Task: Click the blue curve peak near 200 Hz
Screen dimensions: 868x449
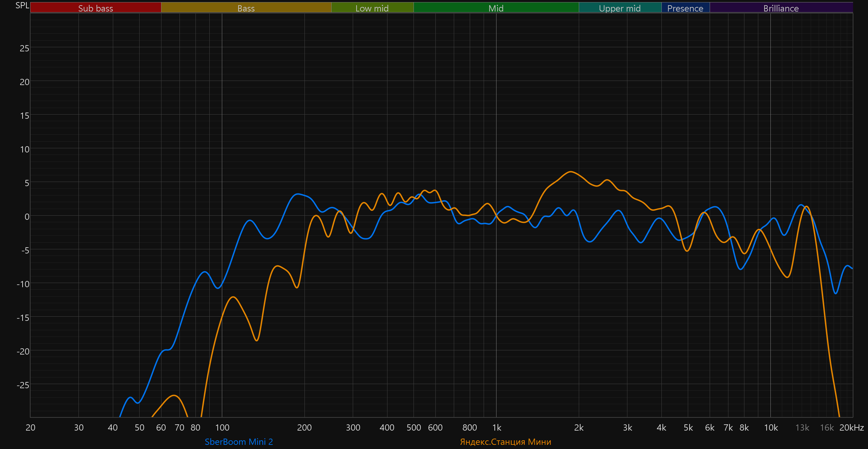Action: [298, 194]
